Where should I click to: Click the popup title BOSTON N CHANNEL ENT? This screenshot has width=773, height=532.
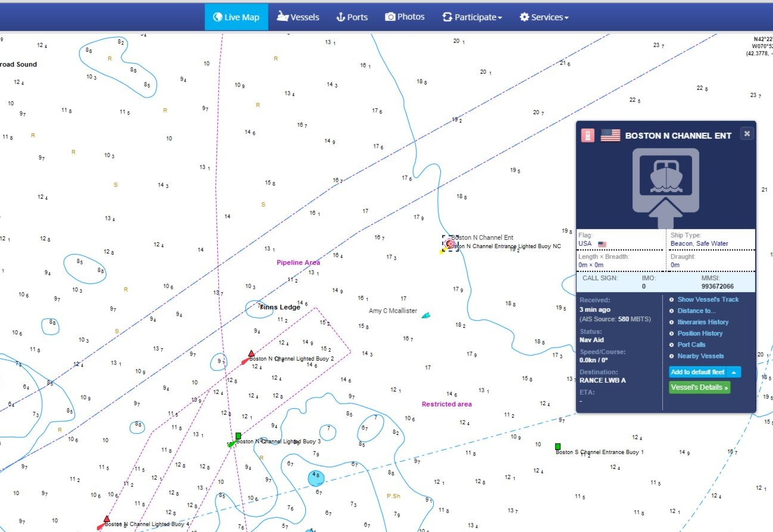click(x=678, y=136)
